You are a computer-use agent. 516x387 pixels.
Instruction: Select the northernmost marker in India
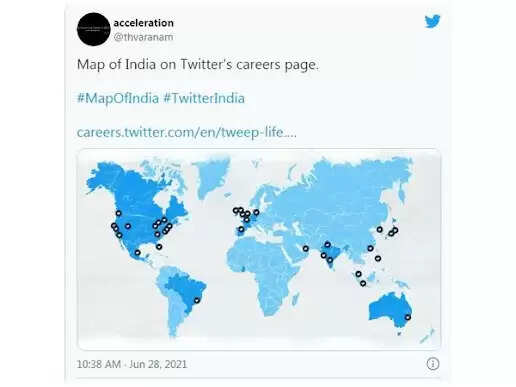pos(328,245)
